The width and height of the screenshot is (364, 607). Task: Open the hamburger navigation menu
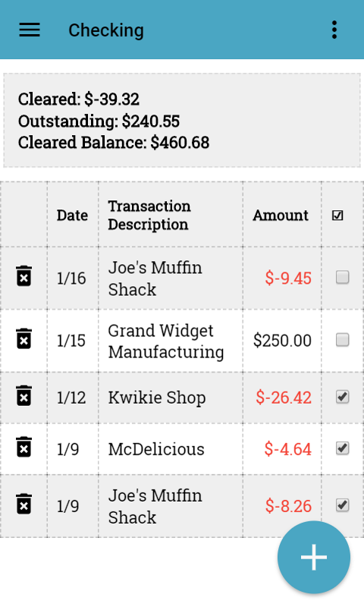tap(30, 30)
